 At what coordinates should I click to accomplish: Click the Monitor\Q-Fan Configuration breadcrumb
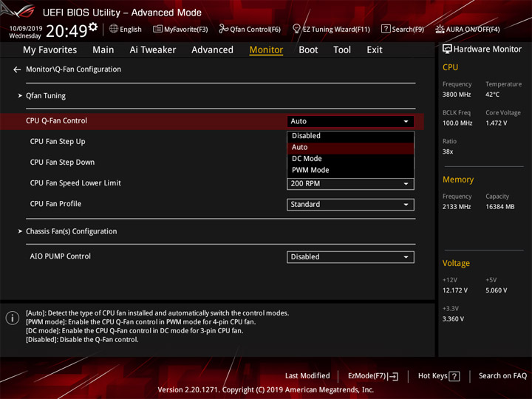tap(73, 69)
